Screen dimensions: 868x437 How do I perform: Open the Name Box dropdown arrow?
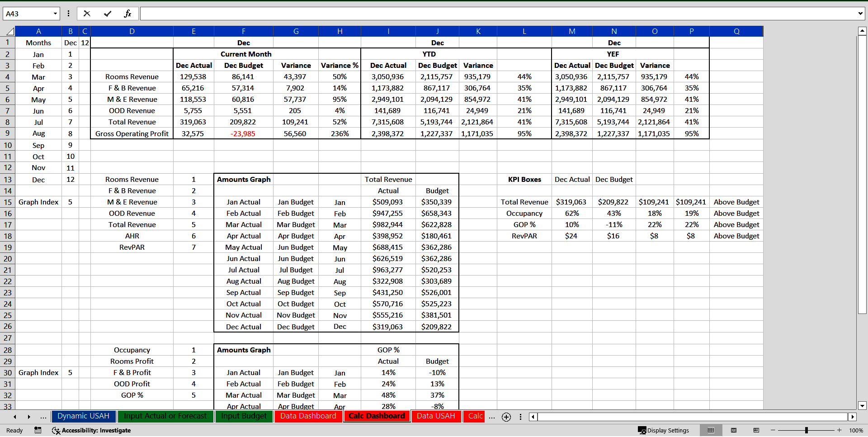pyautogui.click(x=55, y=14)
